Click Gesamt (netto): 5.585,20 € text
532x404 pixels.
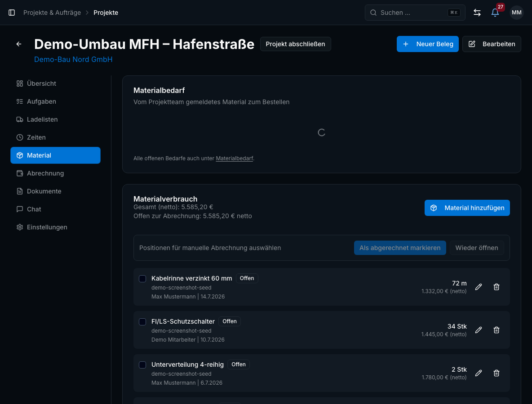(x=173, y=207)
